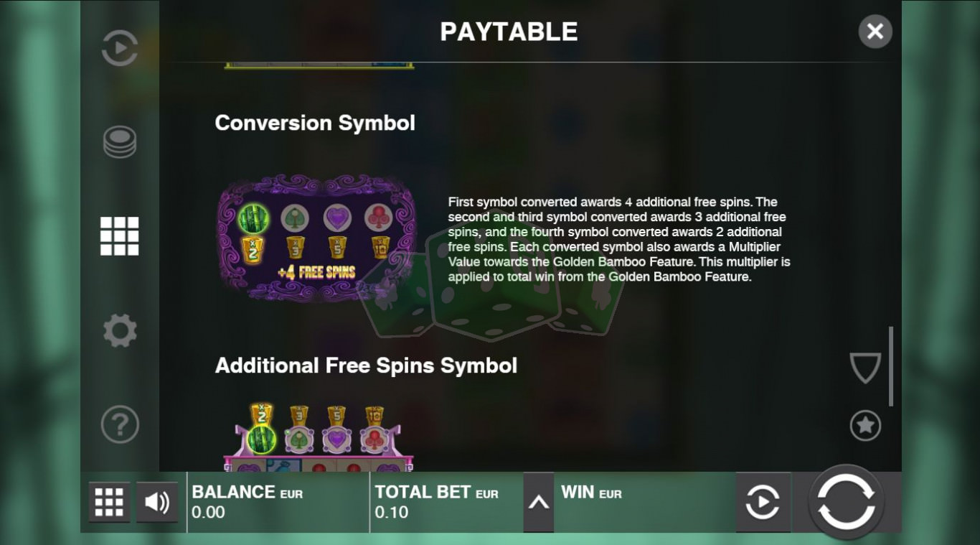Close the paytable
This screenshot has height=545, width=980.
tap(875, 32)
